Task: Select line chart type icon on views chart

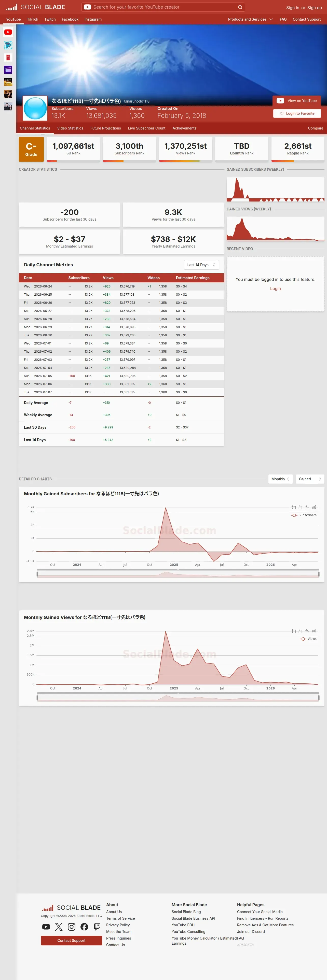Action: [307, 631]
